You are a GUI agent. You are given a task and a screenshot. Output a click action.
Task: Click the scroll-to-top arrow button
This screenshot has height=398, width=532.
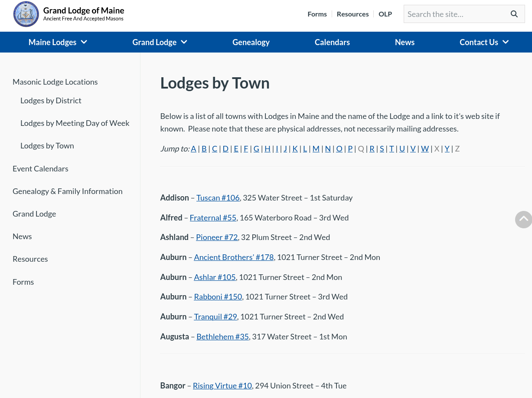point(524,220)
